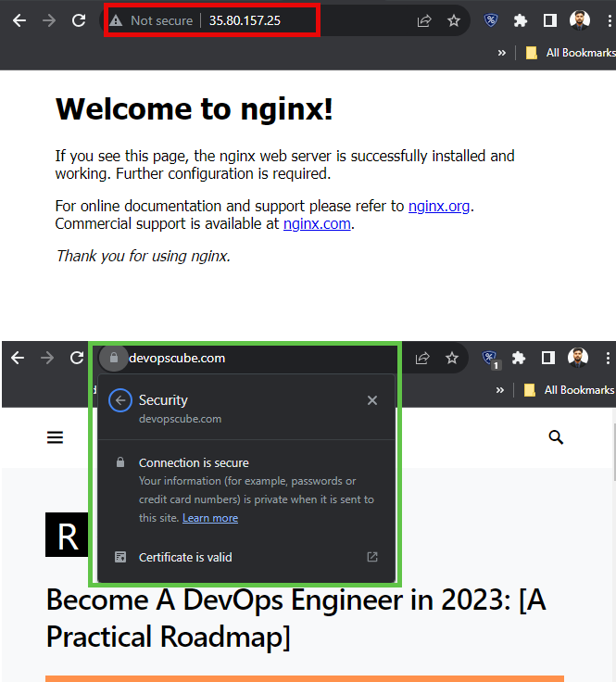Click Learn more in Security popup

pyautogui.click(x=210, y=518)
